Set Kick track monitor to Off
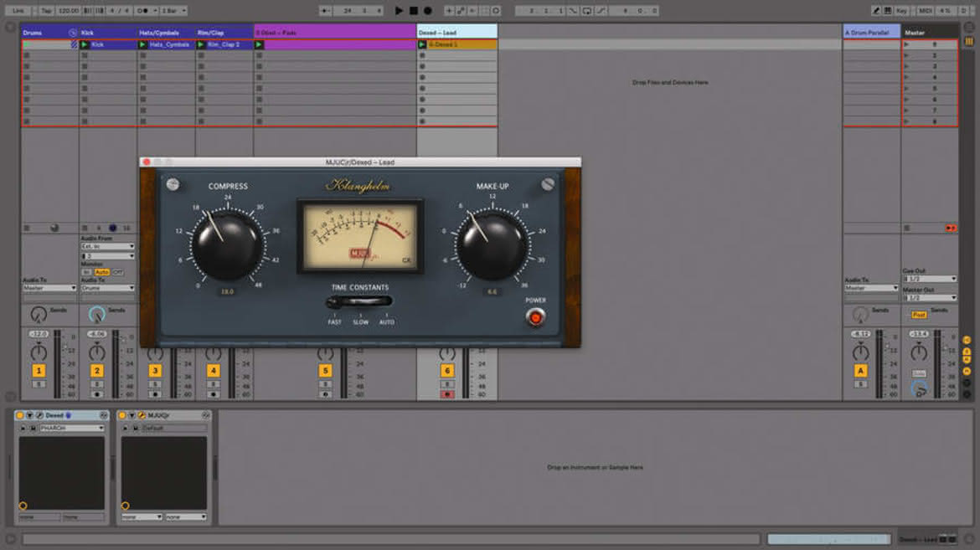 tap(117, 272)
